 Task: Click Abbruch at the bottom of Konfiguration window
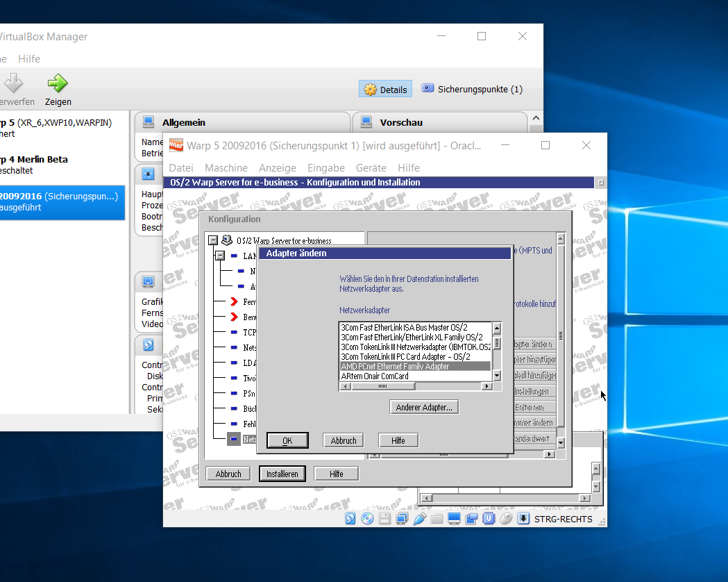click(228, 474)
